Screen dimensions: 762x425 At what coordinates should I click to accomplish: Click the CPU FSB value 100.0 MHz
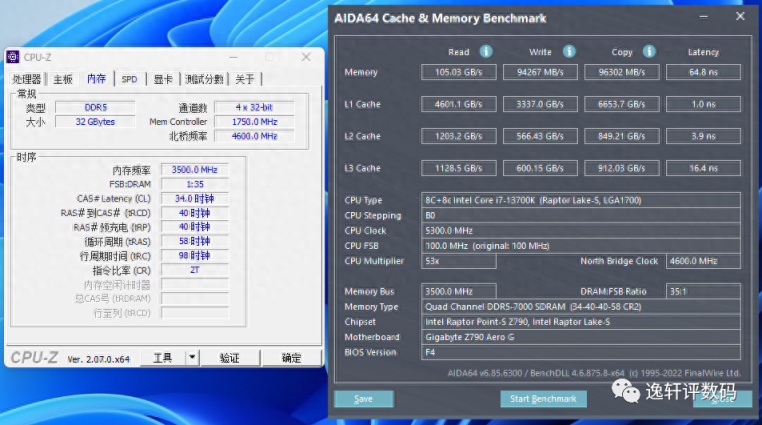pyautogui.click(x=581, y=246)
